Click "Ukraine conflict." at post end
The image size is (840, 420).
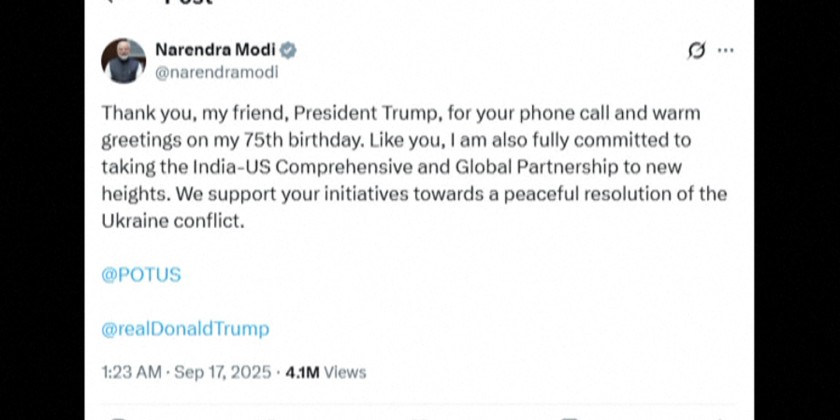pos(173,221)
